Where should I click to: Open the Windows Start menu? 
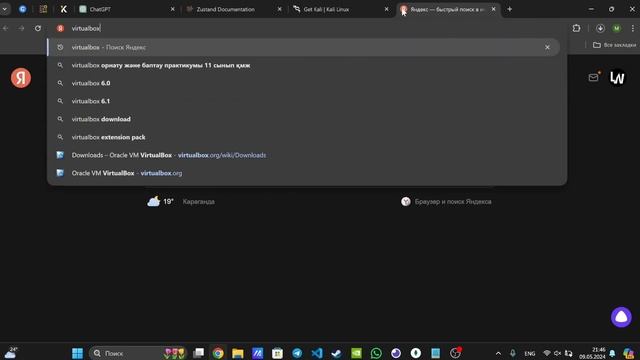[77, 353]
